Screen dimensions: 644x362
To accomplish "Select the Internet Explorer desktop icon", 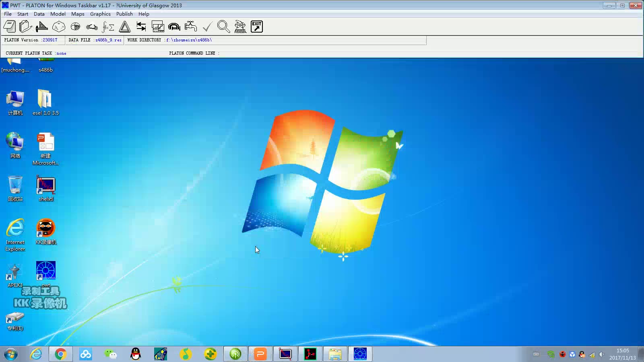I will [15, 235].
